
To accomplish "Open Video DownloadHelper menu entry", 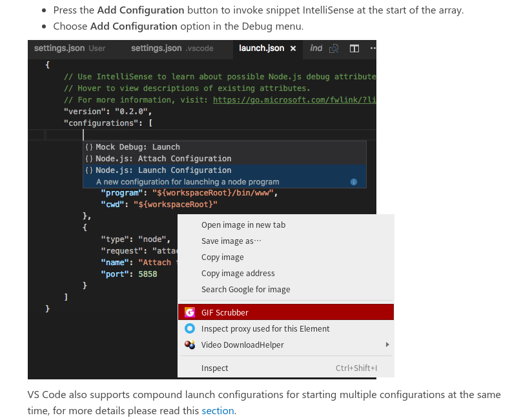I will [x=286, y=345].
